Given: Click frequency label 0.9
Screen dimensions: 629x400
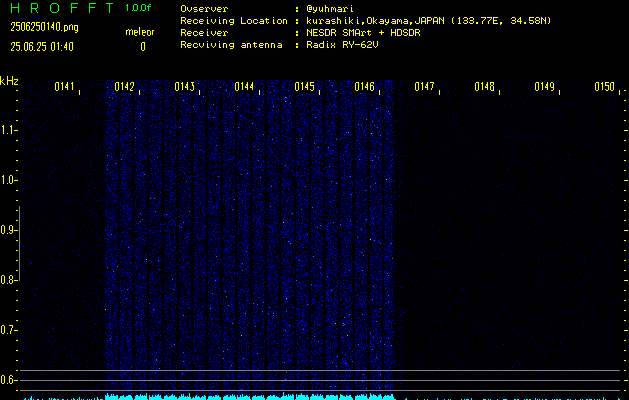Looking at the screenshot, I should 7,230.
